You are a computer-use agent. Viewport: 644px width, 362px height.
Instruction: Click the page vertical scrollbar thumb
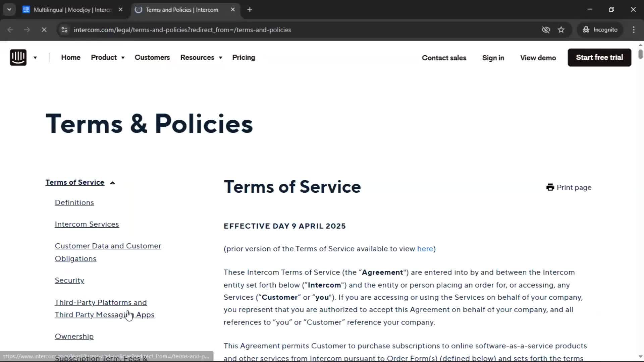[x=640, y=54]
